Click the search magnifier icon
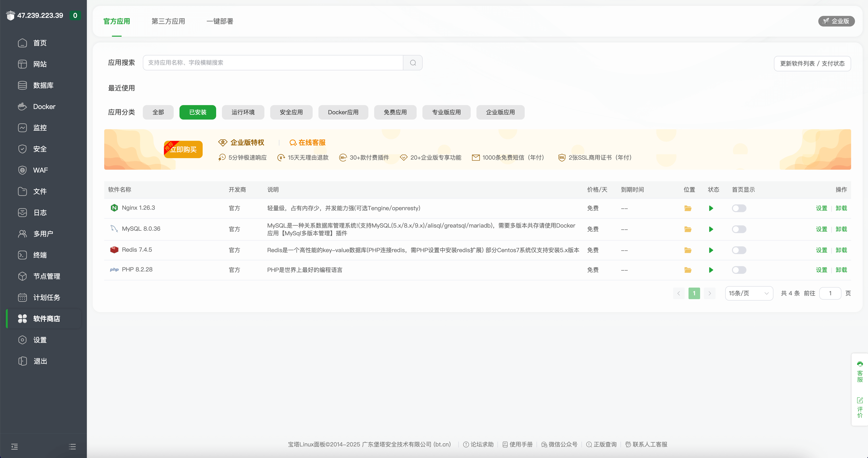The image size is (868, 458). click(413, 63)
